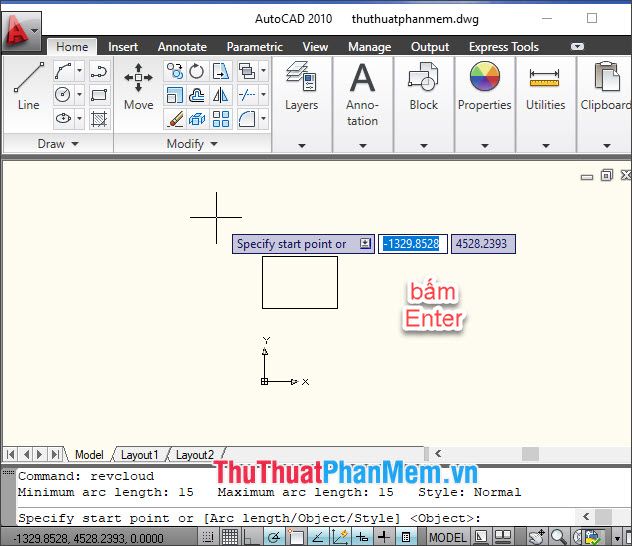The image size is (632, 546).
Task: Toggle Object Snap Tracking in status bar
Action: pos(318,537)
